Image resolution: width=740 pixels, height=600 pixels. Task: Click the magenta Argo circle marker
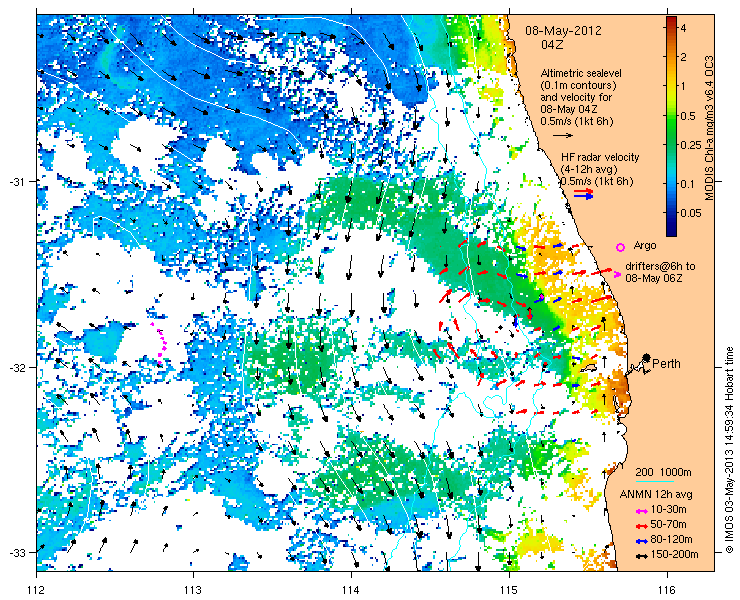coord(621,247)
